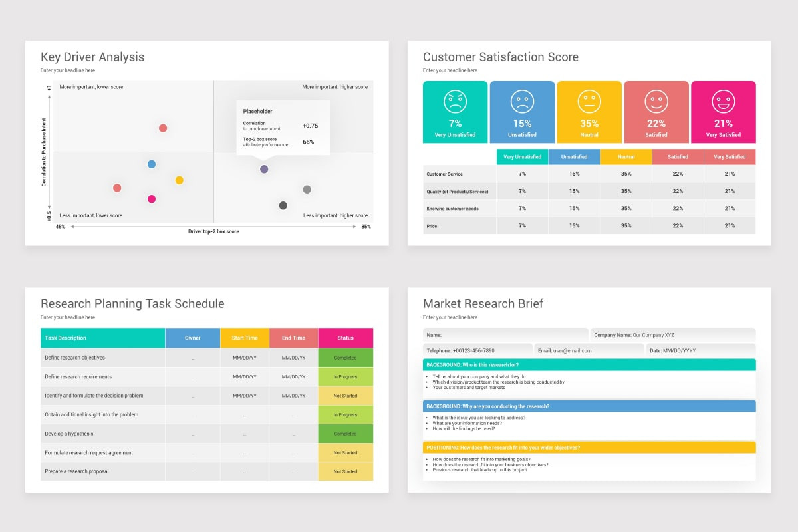This screenshot has width=798, height=532.
Task: Select the Neutral face icon
Action: (x=589, y=102)
